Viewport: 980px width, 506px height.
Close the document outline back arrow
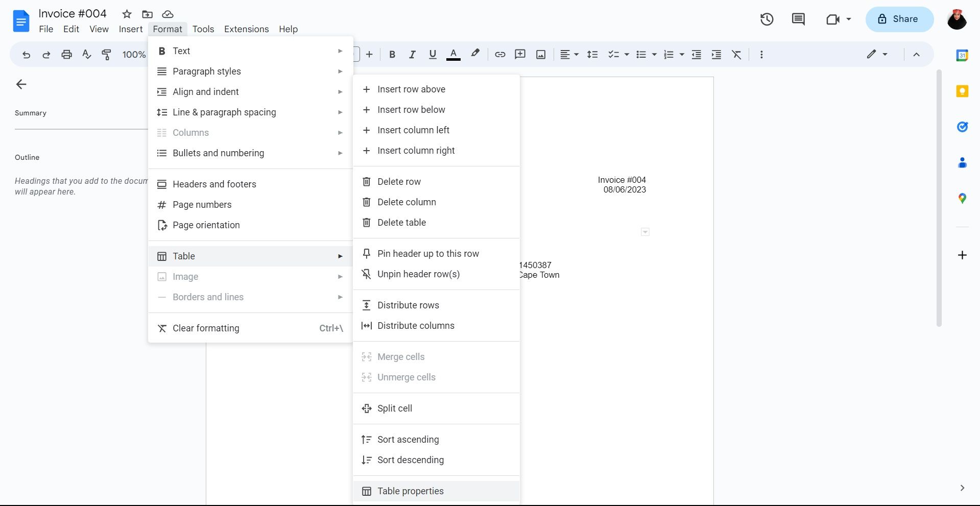tap(21, 84)
